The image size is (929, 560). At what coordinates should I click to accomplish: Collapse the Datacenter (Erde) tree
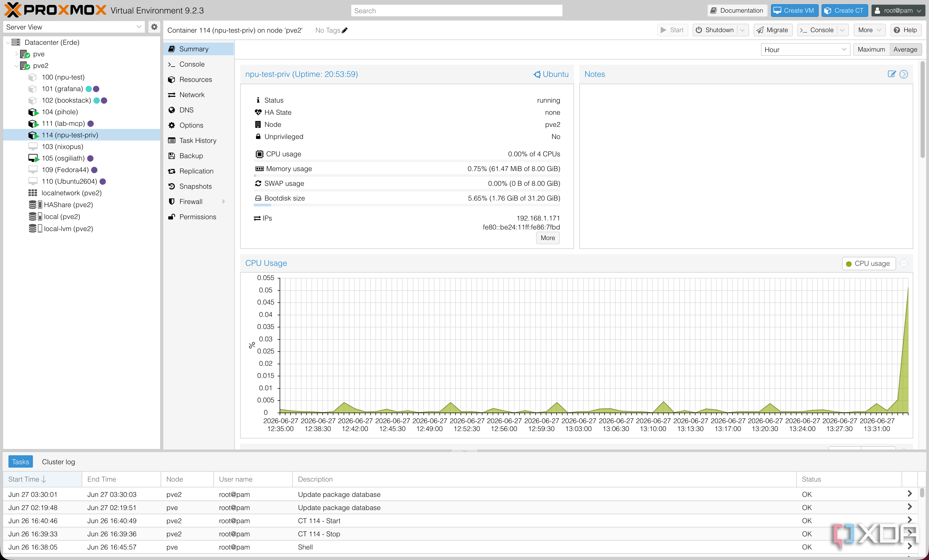(8, 42)
